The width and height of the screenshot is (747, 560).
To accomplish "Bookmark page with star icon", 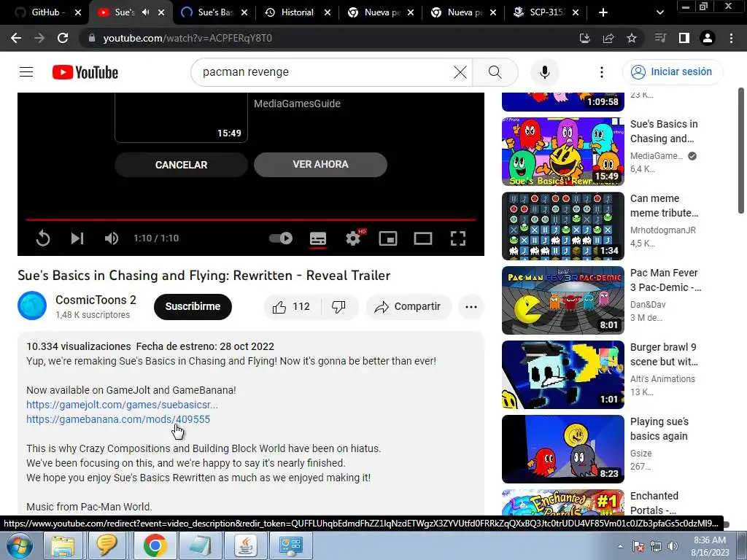I will point(632,38).
